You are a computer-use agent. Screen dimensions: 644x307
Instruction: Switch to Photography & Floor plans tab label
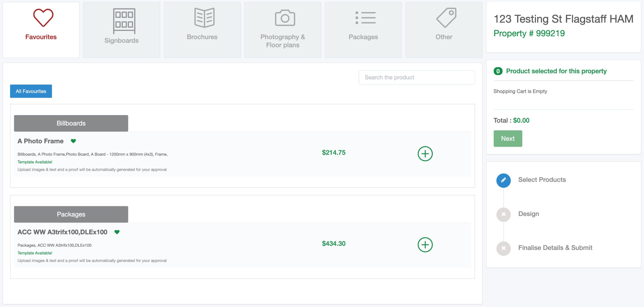[283, 41]
